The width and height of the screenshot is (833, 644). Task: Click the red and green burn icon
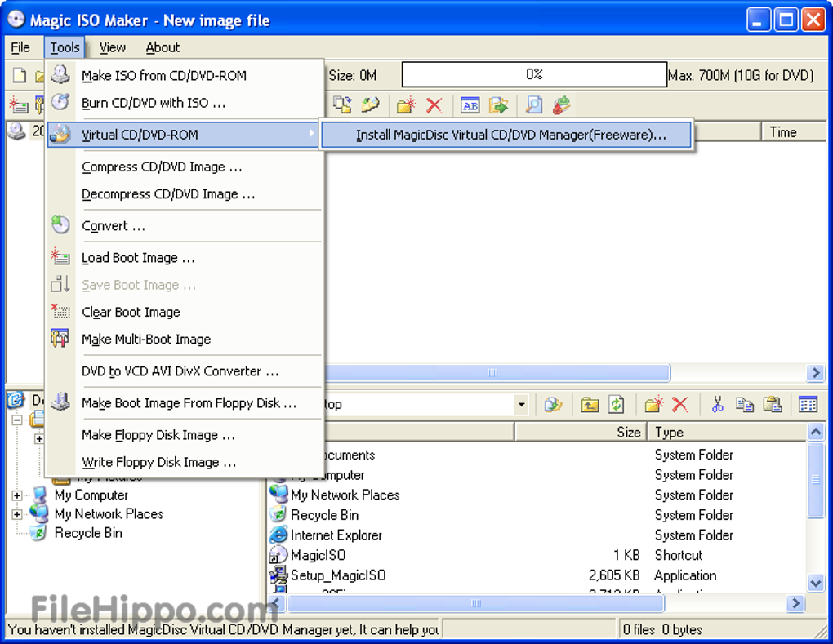pos(562,105)
